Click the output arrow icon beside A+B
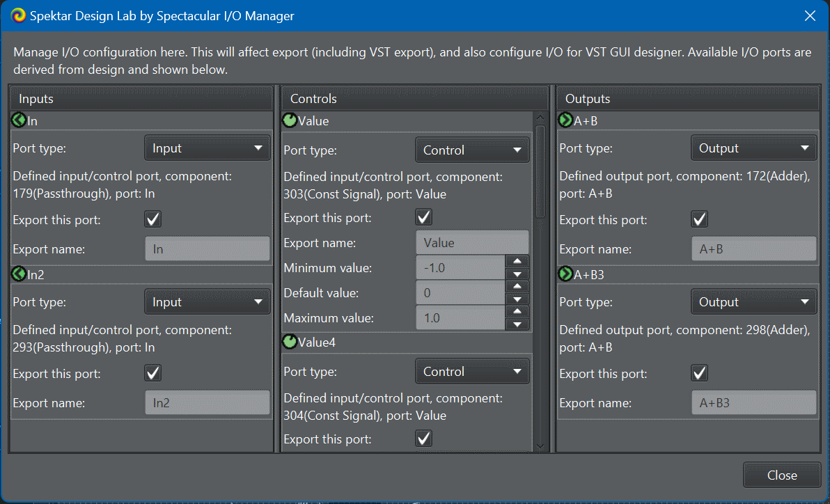 (x=565, y=120)
